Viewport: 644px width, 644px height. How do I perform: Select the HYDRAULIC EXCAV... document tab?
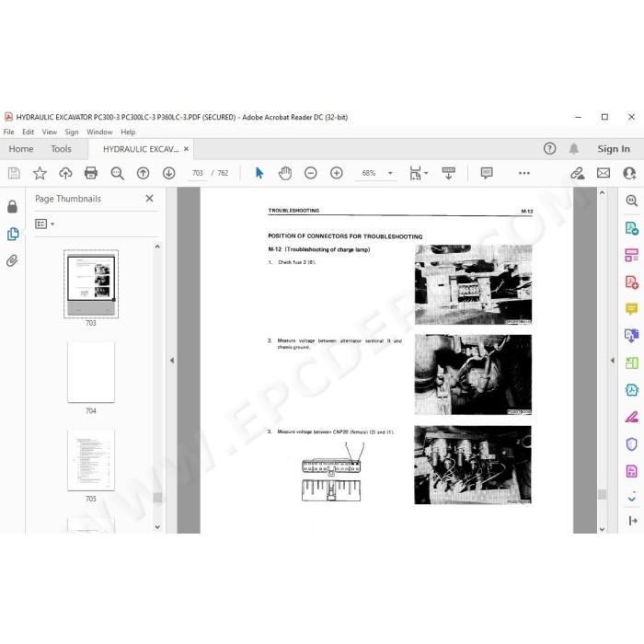click(141, 149)
